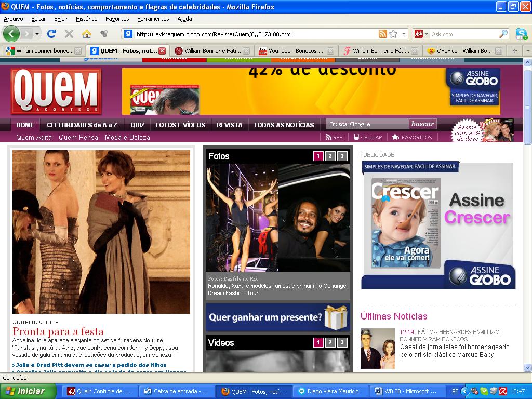Select page 1 in Fotos panel
The width and height of the screenshot is (532, 399).
click(x=318, y=156)
